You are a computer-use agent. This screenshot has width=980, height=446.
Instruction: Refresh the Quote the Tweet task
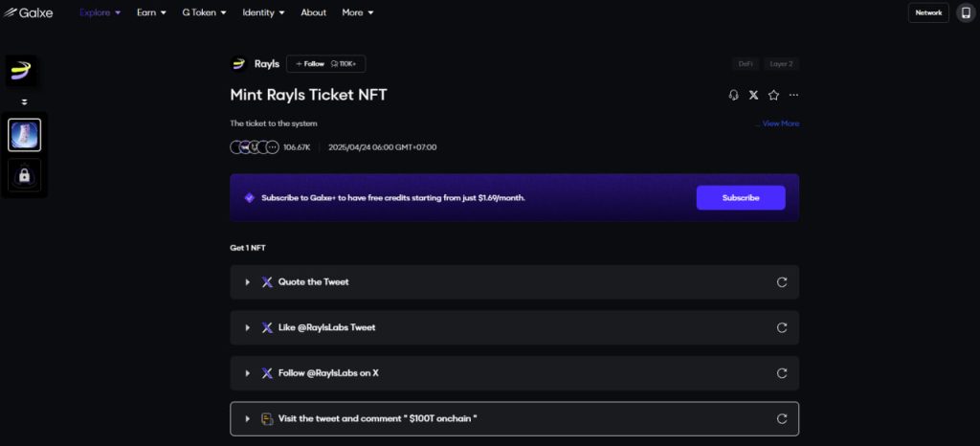click(782, 282)
